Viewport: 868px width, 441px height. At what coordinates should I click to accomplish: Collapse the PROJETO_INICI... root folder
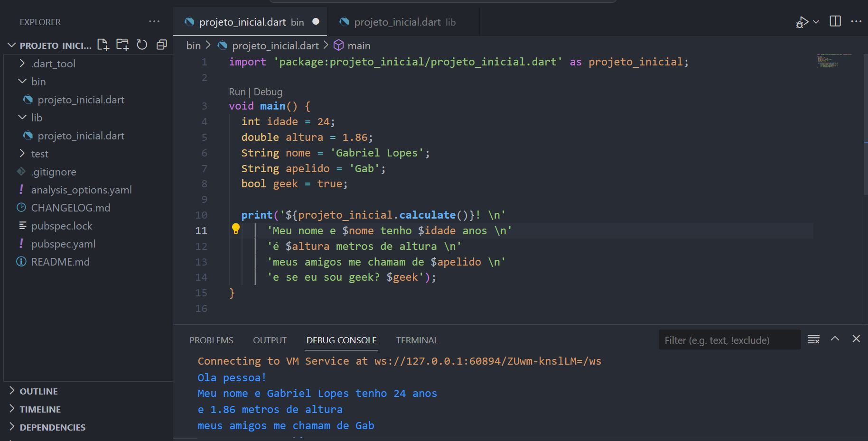coord(12,46)
